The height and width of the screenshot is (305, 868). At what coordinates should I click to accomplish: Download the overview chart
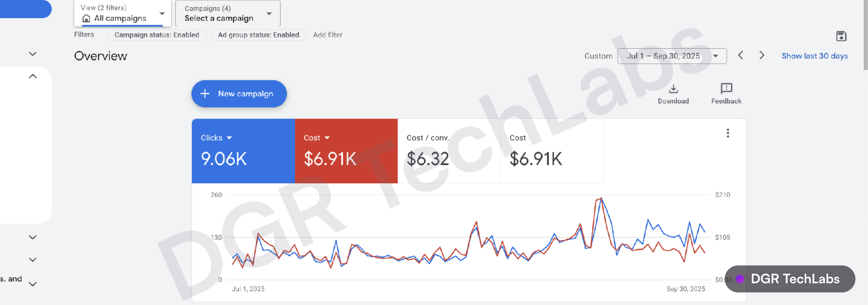click(673, 94)
